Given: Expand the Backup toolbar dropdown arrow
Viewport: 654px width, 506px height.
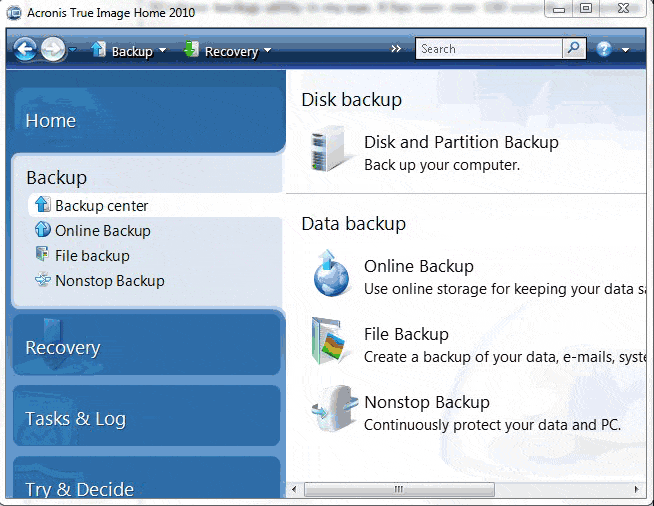Looking at the screenshot, I should click(x=163, y=50).
